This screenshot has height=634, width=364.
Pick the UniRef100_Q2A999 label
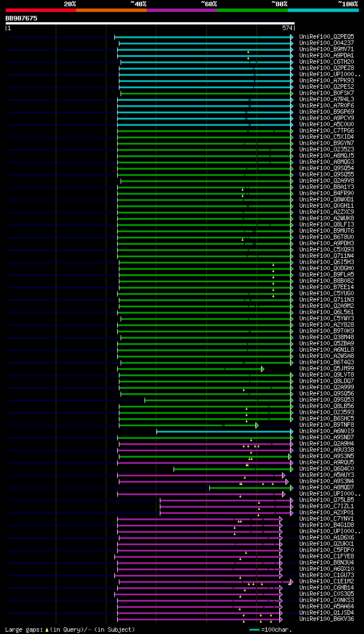coord(326,388)
